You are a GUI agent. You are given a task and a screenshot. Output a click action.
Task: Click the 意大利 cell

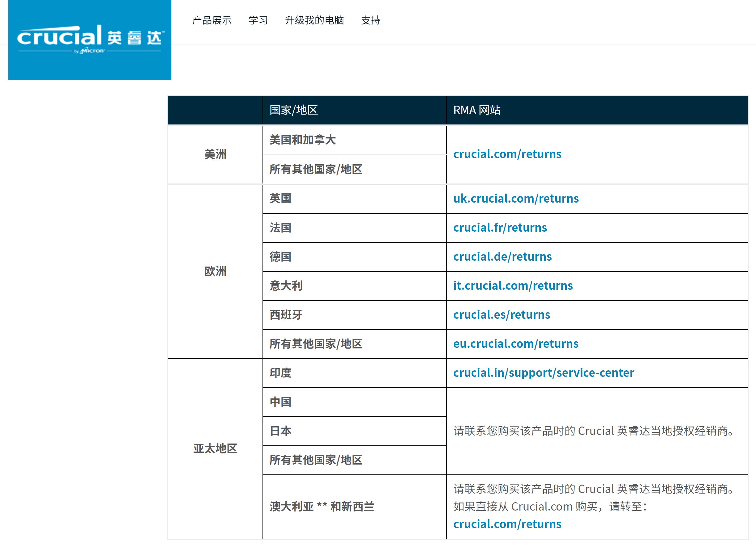[x=355, y=286]
